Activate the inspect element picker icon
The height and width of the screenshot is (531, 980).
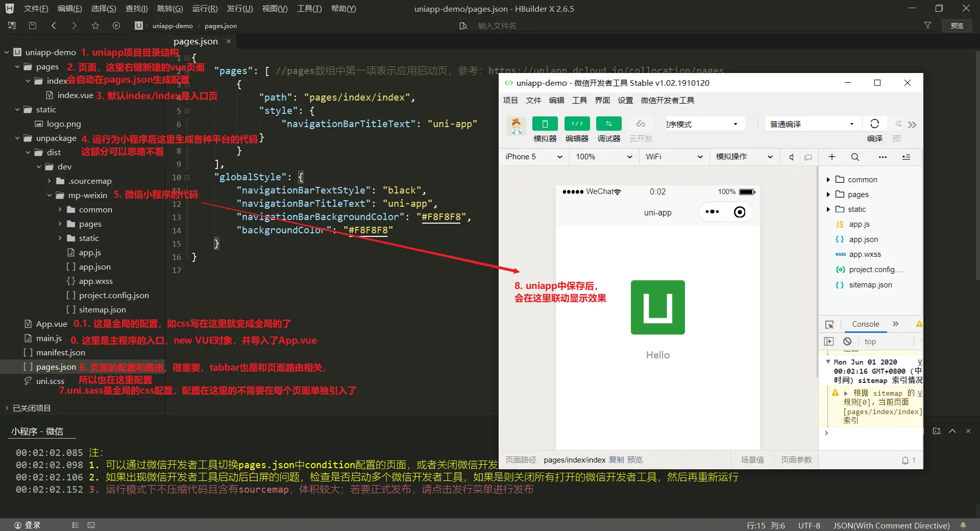(x=829, y=324)
